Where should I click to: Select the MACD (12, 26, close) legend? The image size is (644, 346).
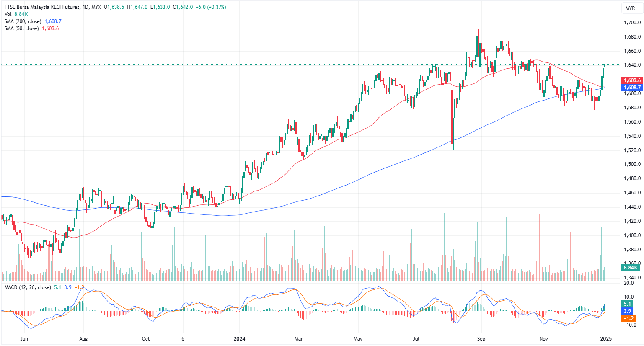(x=28, y=287)
